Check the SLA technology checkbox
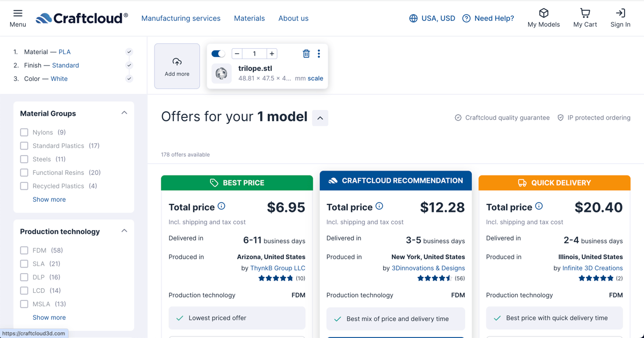Image resolution: width=644 pixels, height=338 pixels. pos(24,264)
